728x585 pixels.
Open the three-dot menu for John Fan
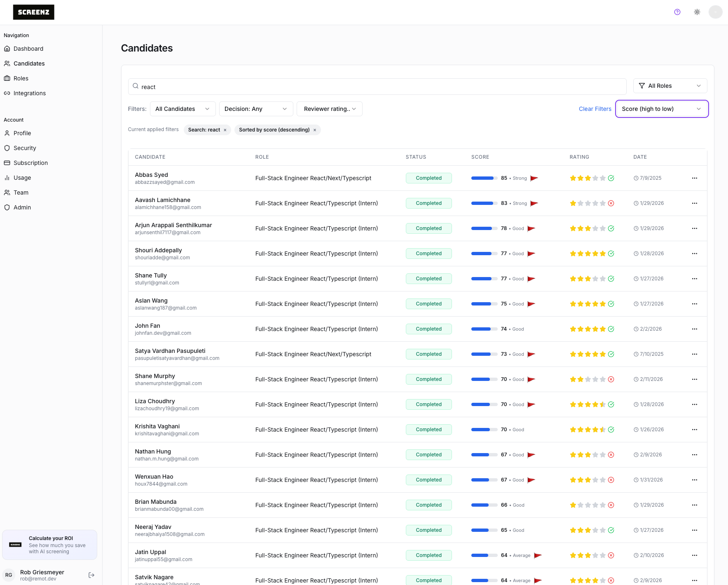(694, 329)
